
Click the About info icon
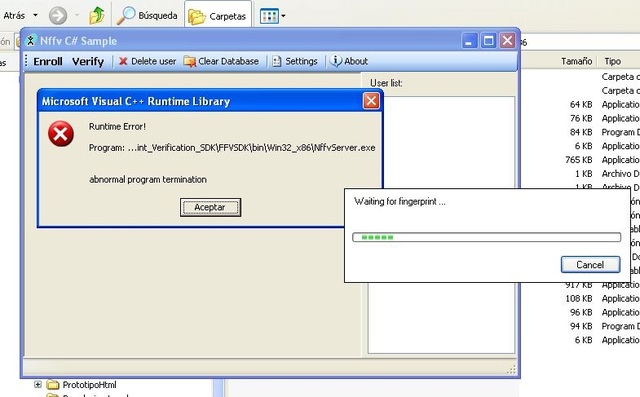pyautogui.click(x=336, y=61)
